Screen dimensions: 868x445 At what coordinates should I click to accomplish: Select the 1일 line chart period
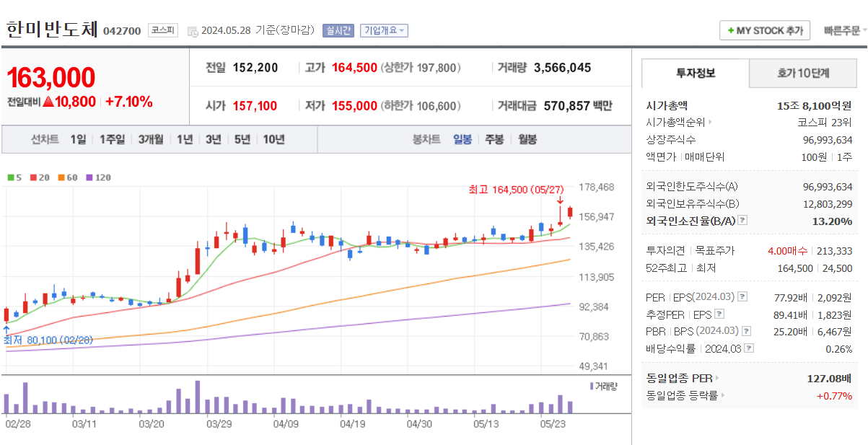pyautogui.click(x=78, y=140)
